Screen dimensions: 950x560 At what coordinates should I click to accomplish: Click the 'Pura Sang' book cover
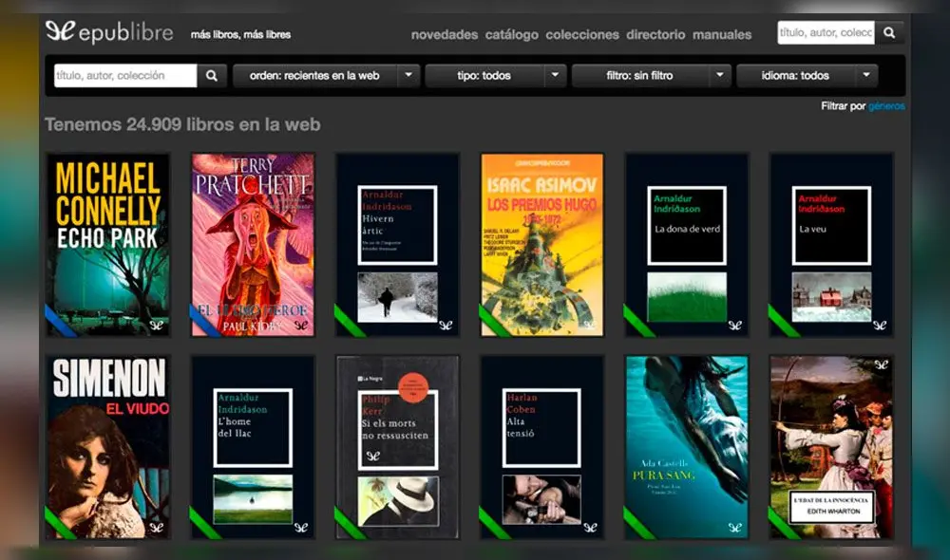(686, 446)
